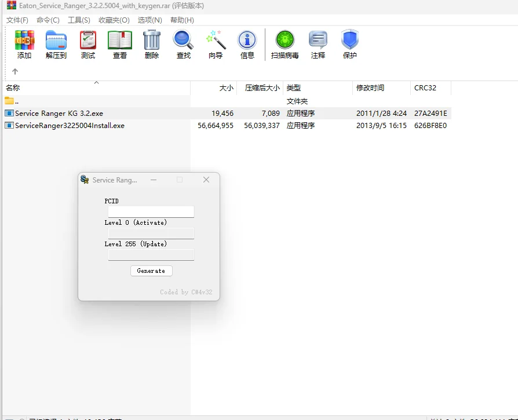Close the Service Ranger keygen window
The width and height of the screenshot is (518, 420).
(x=206, y=180)
